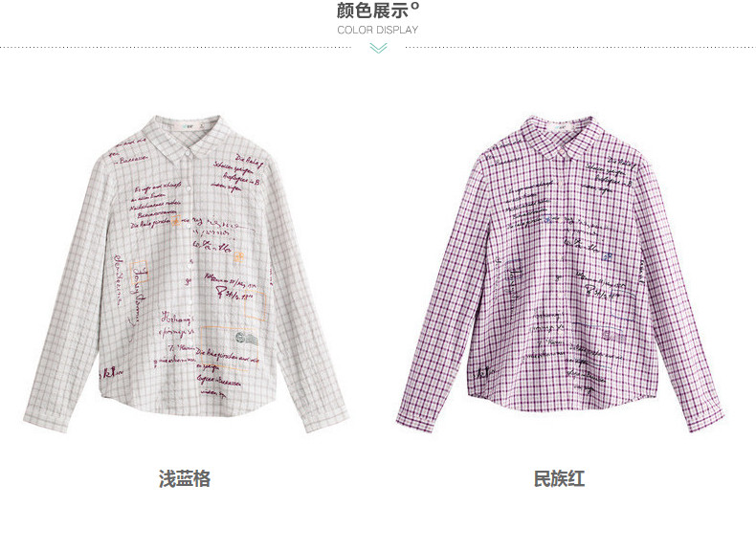
Task: Click the blue embroidered square on purple shirt
Action: [607, 257]
